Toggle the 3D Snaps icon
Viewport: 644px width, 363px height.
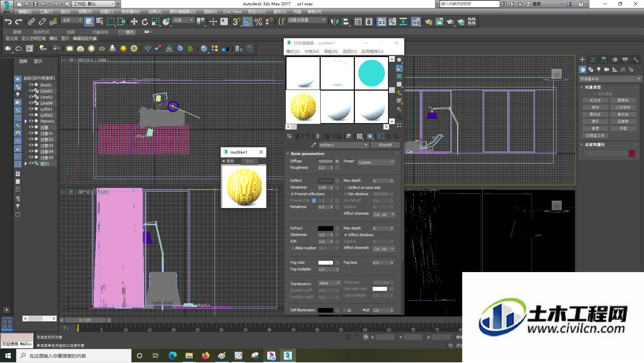[x=236, y=22]
